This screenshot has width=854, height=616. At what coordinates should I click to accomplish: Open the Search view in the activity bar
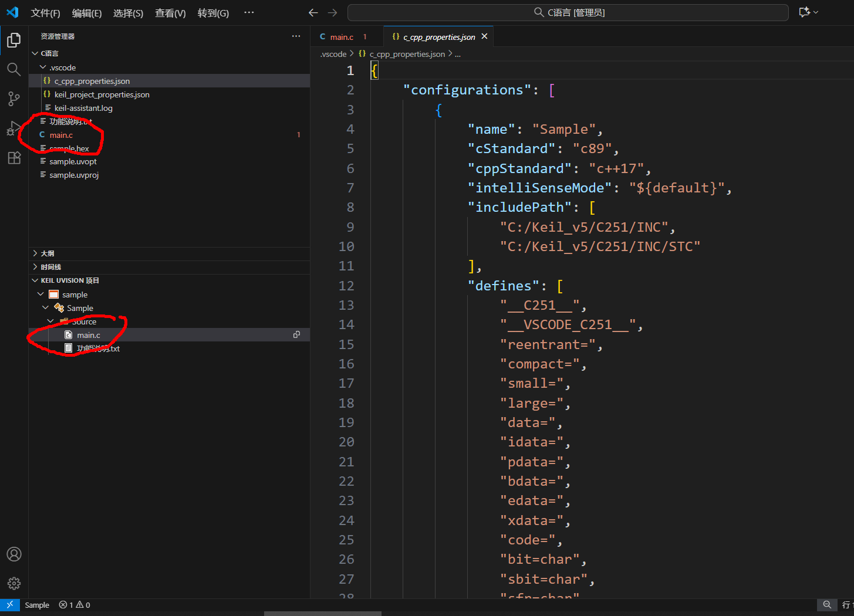pyautogui.click(x=14, y=70)
